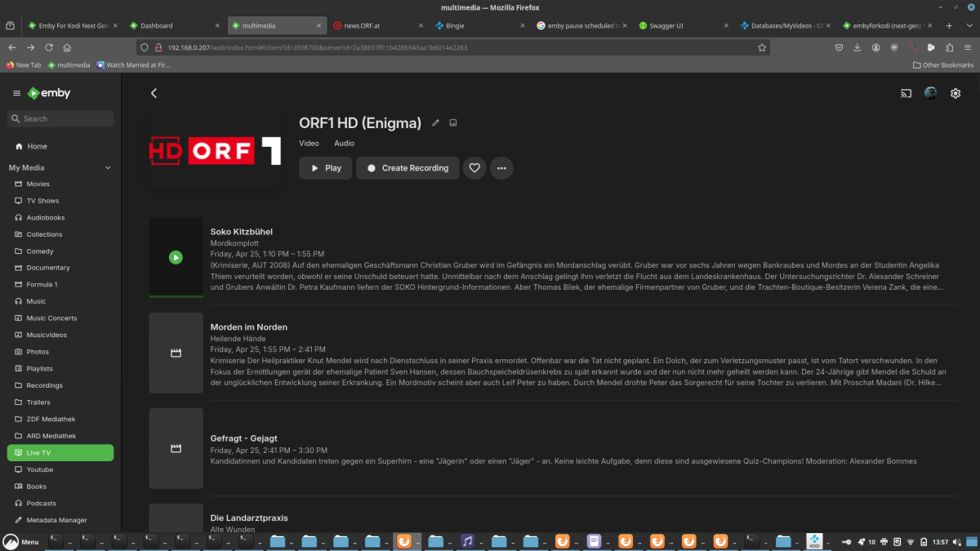This screenshot has width=980, height=551.
Task: Open Die Landarztpraxis program title
Action: pyautogui.click(x=249, y=518)
